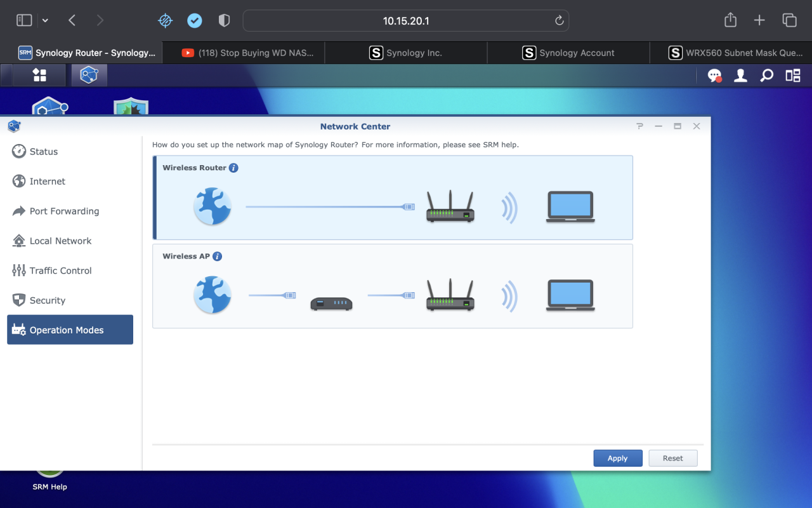Click the info icon beside Wireless AP

click(217, 256)
